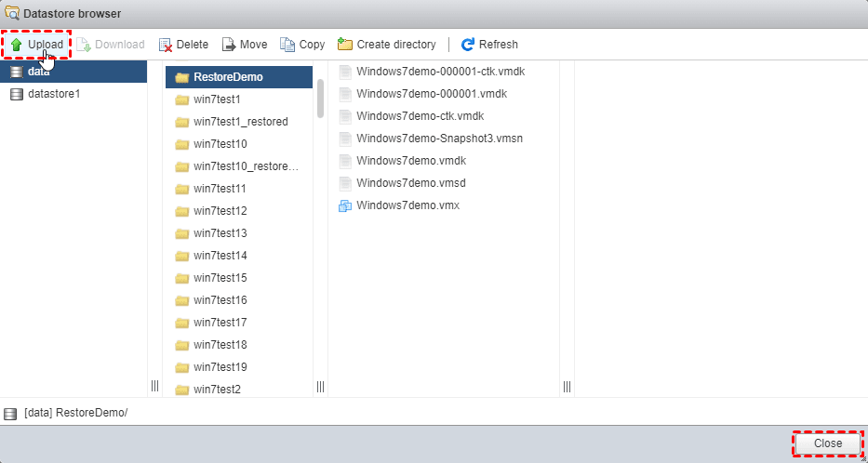
Task: Select the Windows7demo.vmsd file
Action: pyautogui.click(x=411, y=183)
